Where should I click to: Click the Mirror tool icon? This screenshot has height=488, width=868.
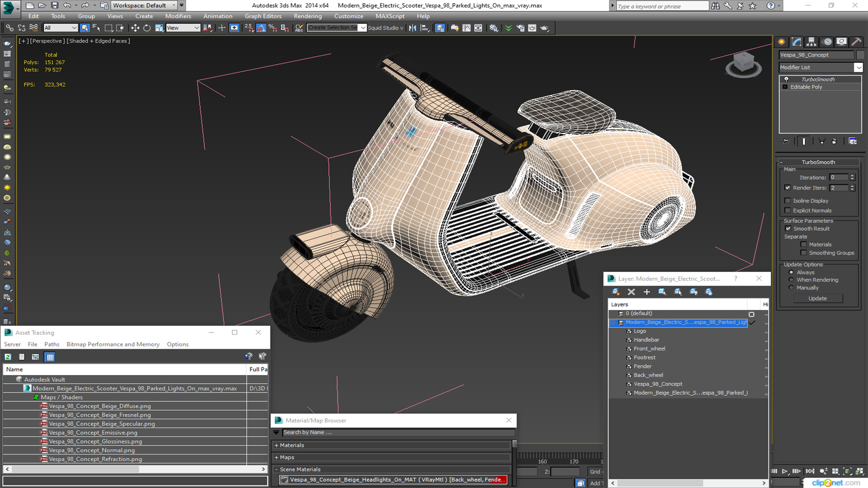click(412, 28)
